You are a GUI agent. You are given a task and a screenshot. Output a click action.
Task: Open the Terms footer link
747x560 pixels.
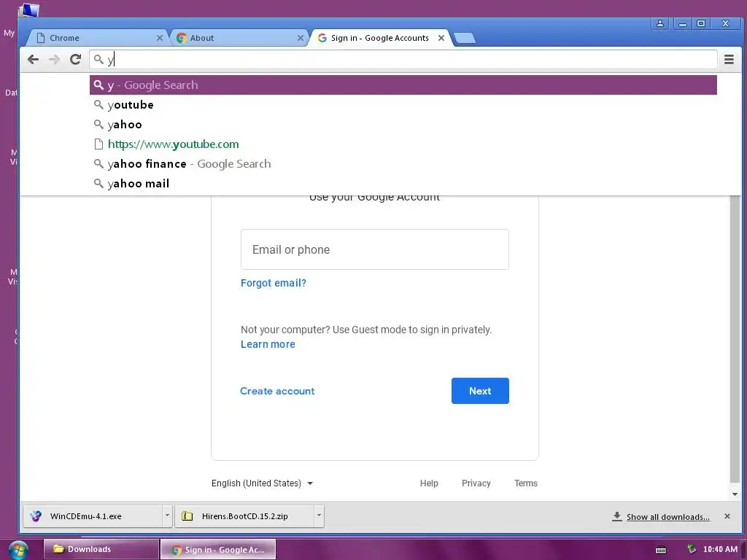tap(525, 483)
